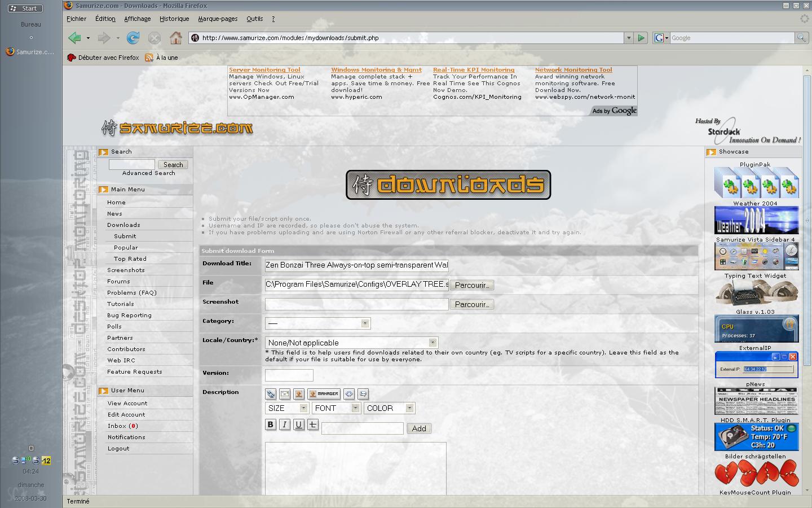
Task: Go back with the green Back arrow
Action: (x=74, y=38)
